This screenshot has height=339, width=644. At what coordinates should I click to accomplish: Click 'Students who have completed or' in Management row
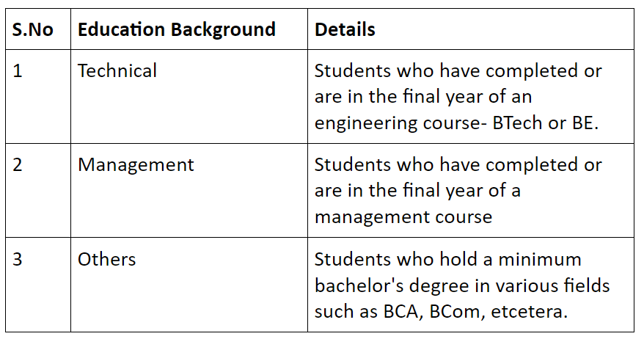[458, 165]
